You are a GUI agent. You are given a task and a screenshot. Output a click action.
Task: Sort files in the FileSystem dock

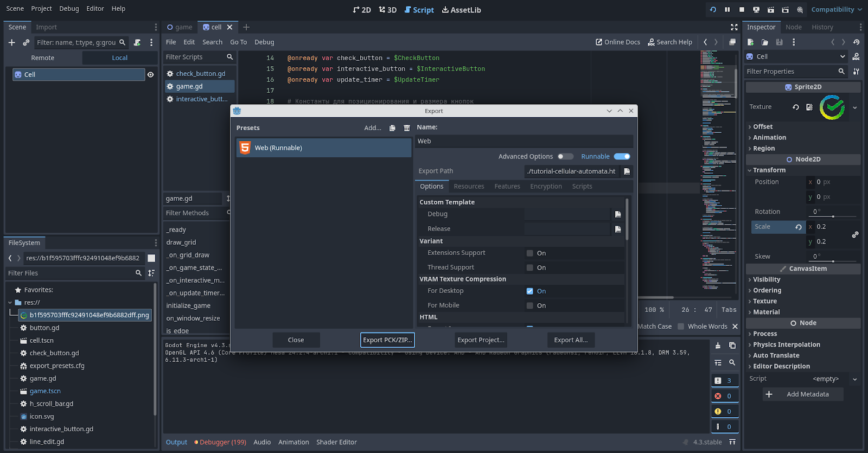(x=151, y=273)
